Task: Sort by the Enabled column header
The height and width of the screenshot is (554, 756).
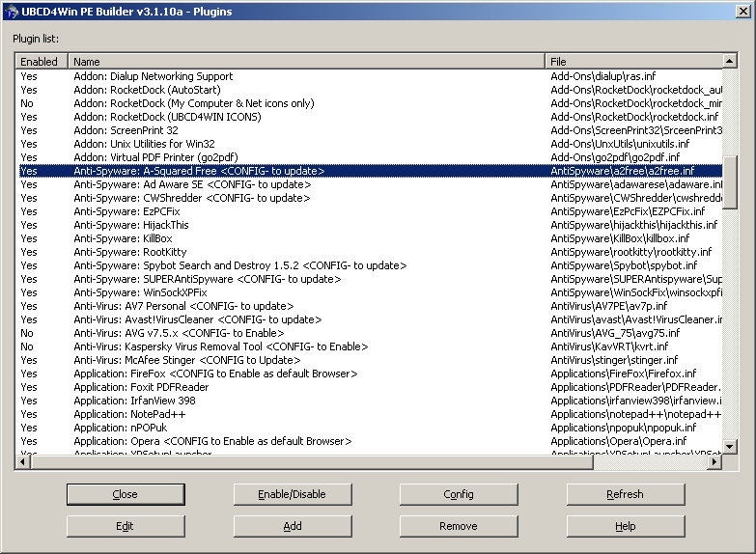Action: click(x=42, y=61)
